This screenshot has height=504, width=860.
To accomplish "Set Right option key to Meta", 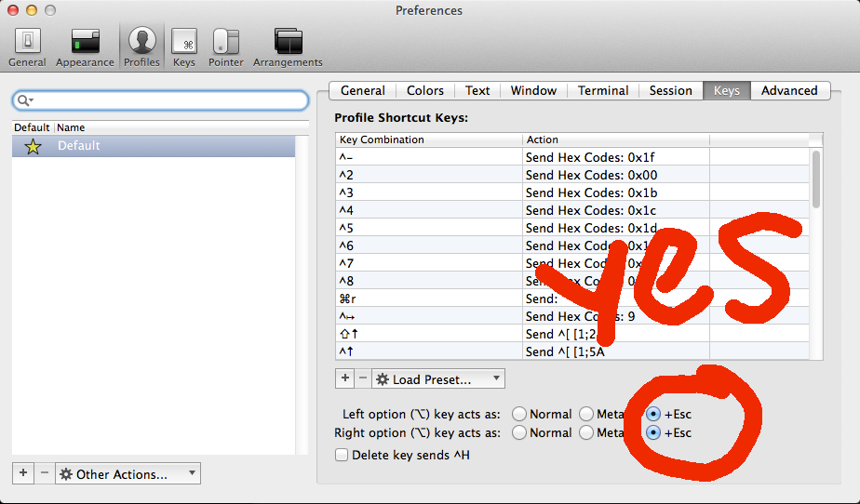I will point(586,432).
